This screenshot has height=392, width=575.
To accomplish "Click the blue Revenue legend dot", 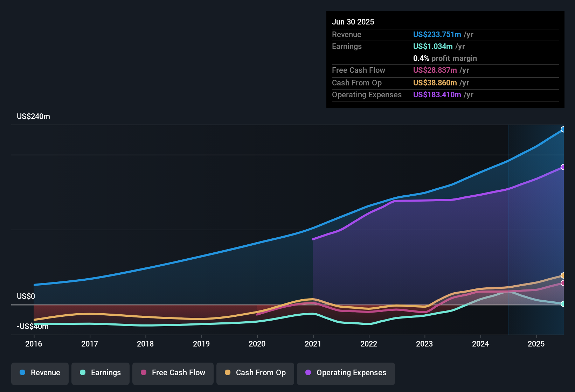I will (22, 373).
